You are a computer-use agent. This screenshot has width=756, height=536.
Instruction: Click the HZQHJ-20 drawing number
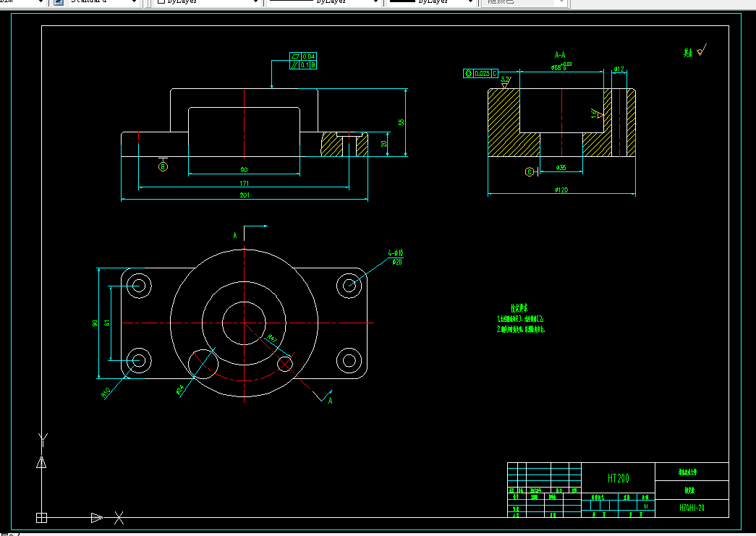(692, 508)
